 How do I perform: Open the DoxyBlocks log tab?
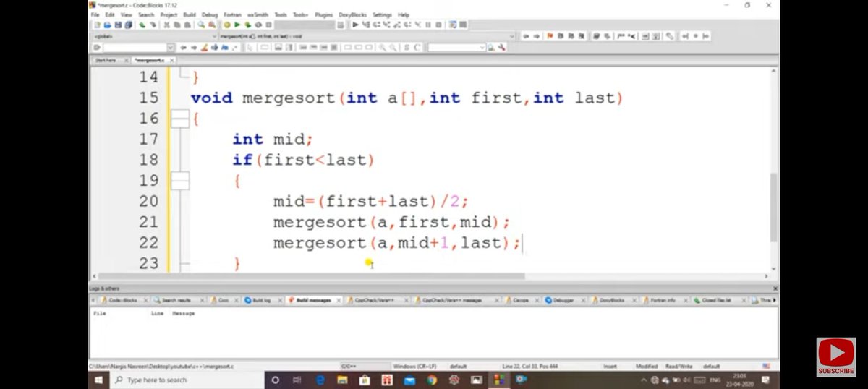point(613,299)
